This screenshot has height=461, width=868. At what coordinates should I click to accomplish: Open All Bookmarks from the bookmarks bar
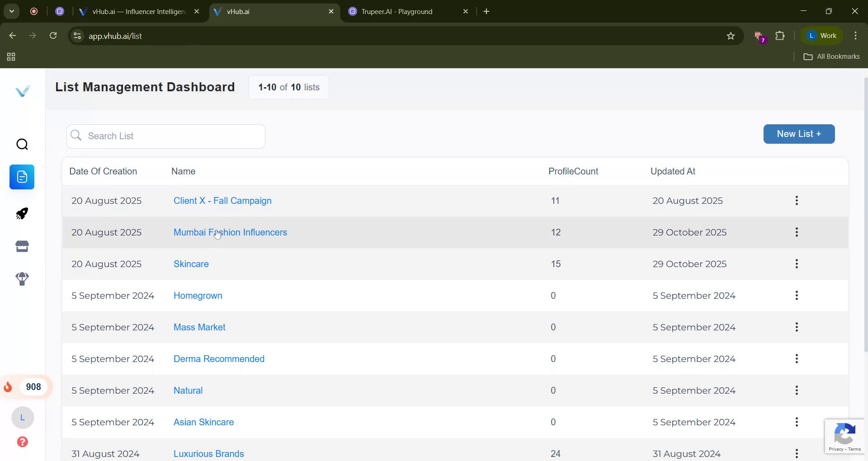coord(832,56)
